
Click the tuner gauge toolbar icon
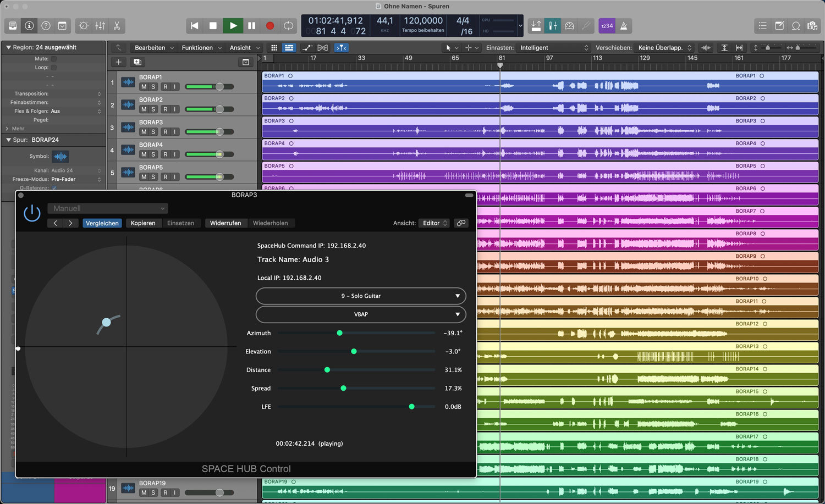[x=569, y=26]
